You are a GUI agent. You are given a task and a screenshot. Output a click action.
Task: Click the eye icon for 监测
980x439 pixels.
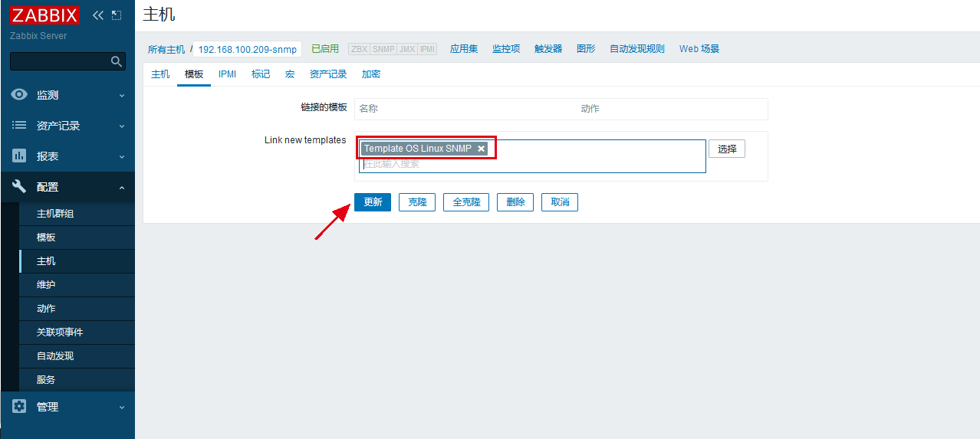[19, 95]
